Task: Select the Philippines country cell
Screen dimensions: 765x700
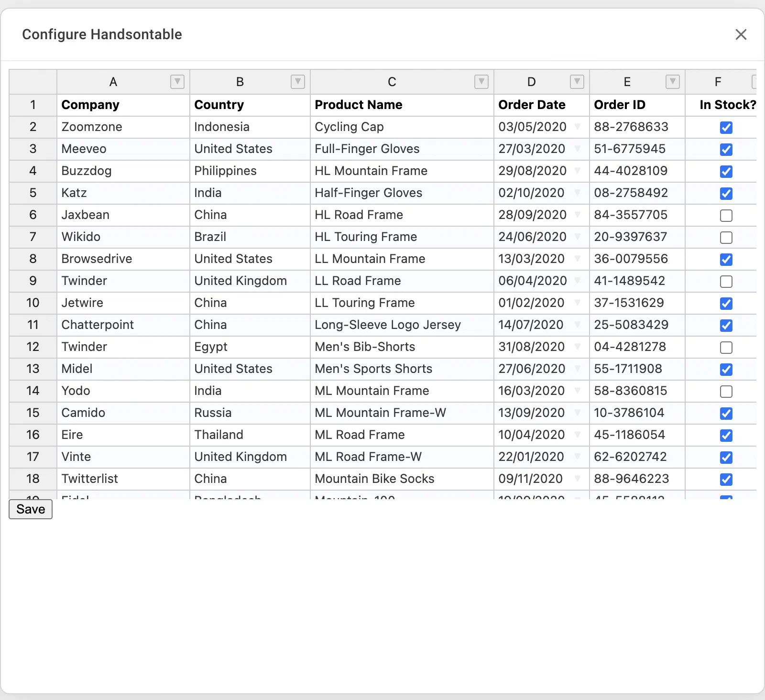Action: 250,171
